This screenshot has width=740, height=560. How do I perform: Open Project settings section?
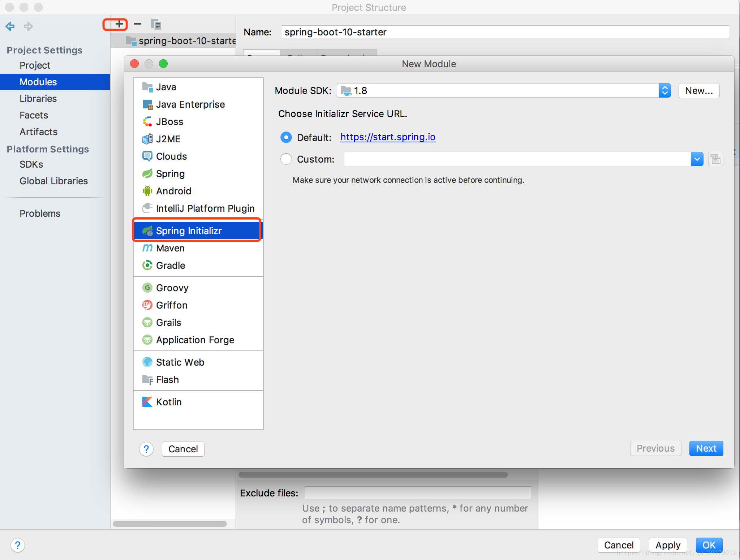[55, 65]
